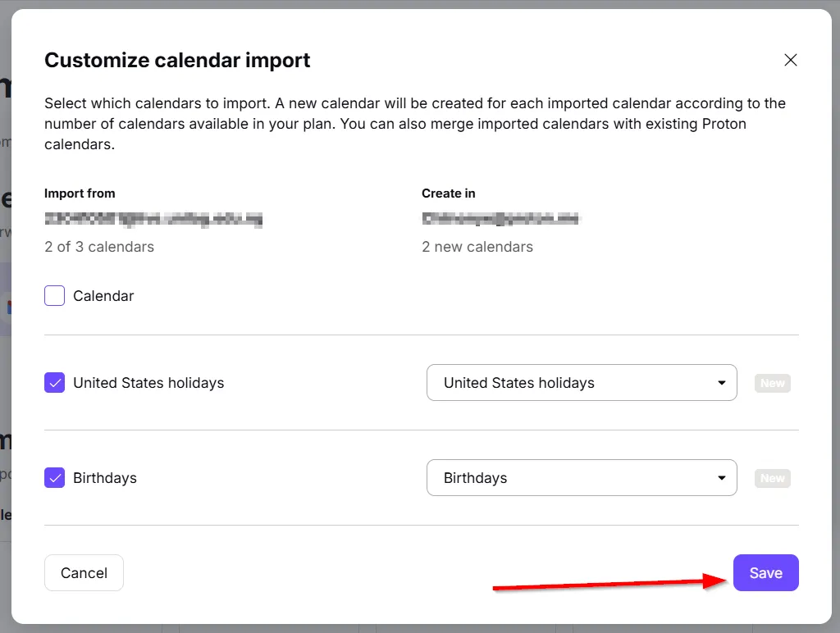Click the caret arrow in Birthdays select
Image resolution: width=840 pixels, height=633 pixels.
(721, 478)
